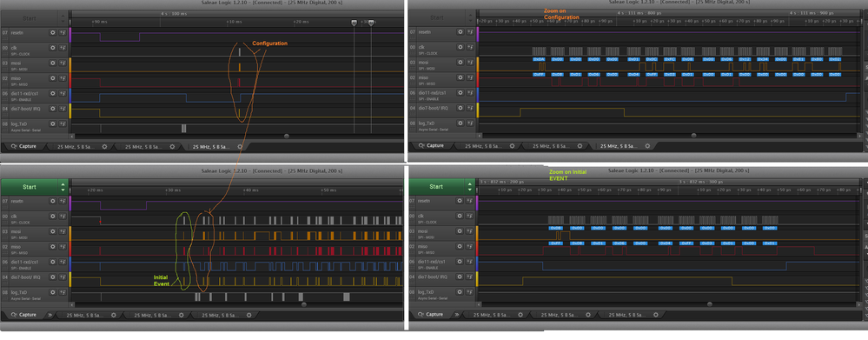Set trigger on dio11-rxd/cs1, bottom-left window

coord(62,262)
